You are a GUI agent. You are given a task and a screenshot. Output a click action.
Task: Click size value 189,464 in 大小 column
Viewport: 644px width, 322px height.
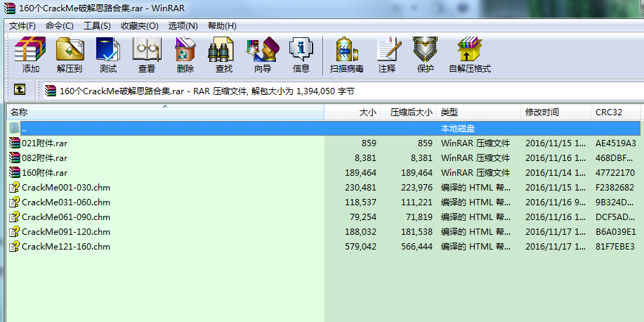[x=360, y=173]
